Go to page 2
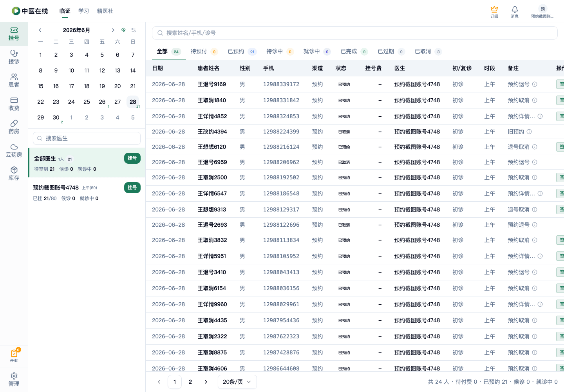 coord(190,382)
